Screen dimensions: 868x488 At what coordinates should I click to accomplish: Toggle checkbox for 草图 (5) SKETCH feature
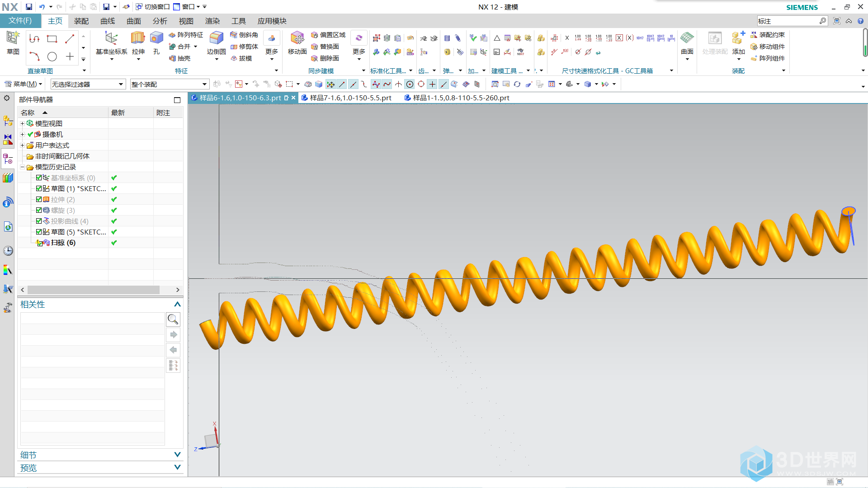pyautogui.click(x=39, y=232)
